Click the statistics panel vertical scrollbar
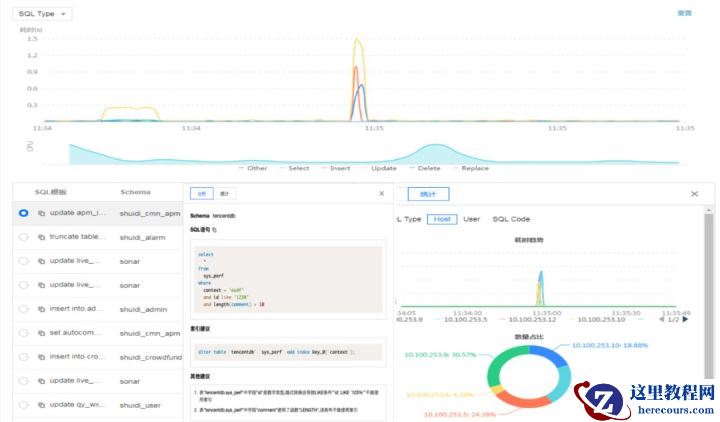Screen dimensions: 720x422 pyautogui.click(x=709, y=296)
